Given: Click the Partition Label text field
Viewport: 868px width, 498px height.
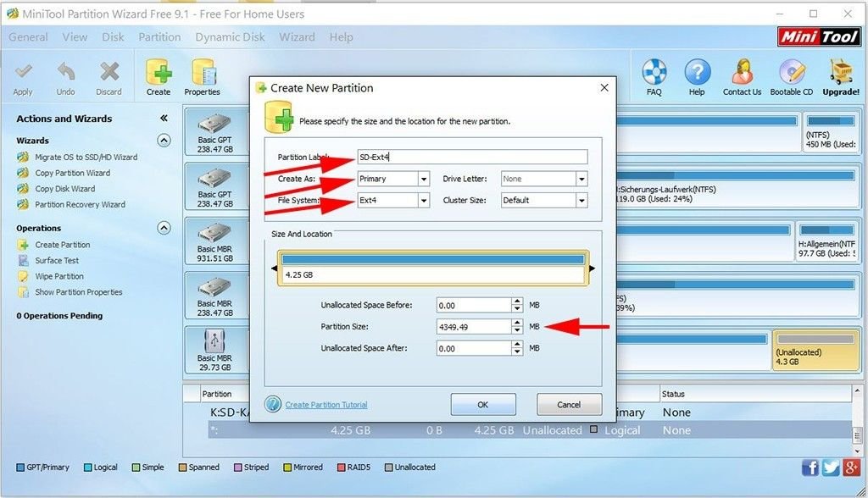Looking at the screenshot, I should point(472,158).
